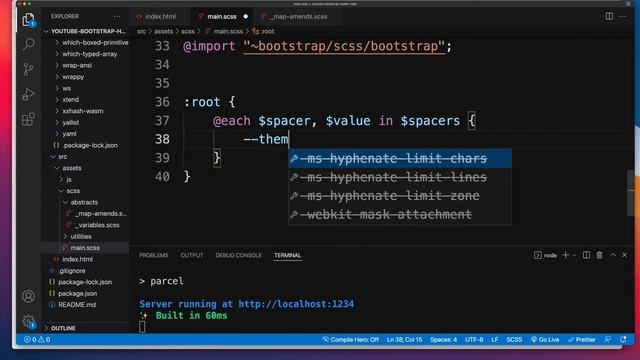Choose -ms-hyphenate-limit-chars suggestion
The image size is (640, 360).
(400, 158)
